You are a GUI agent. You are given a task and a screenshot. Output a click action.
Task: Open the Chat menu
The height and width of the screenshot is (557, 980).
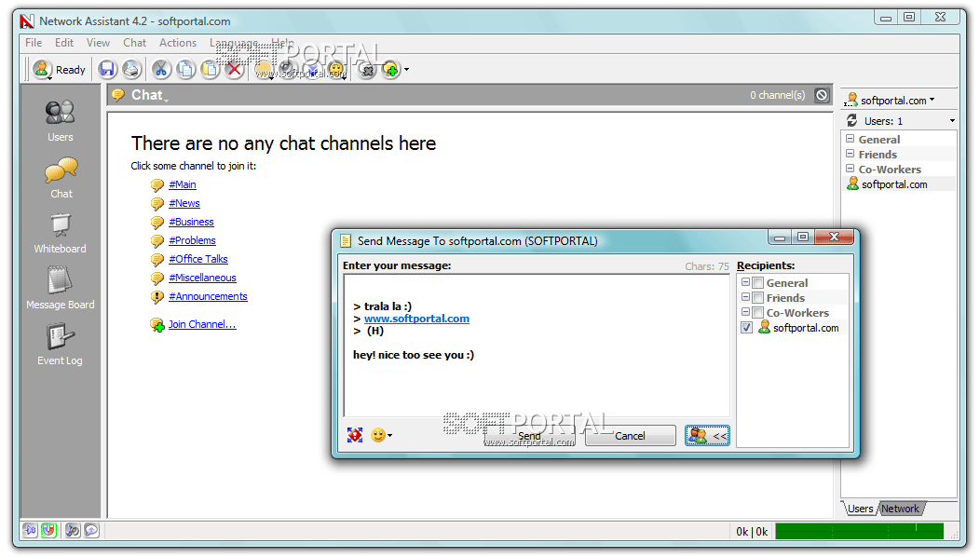click(x=134, y=43)
